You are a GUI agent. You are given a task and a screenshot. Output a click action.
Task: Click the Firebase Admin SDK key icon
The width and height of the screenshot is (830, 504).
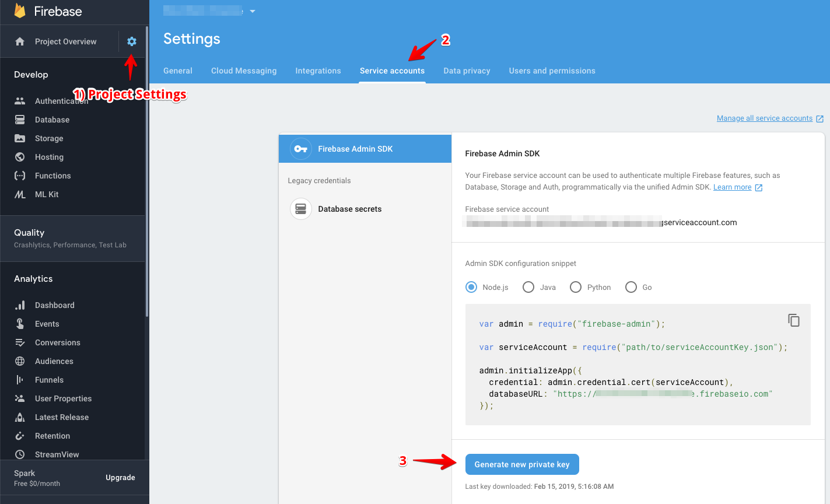[x=301, y=149]
